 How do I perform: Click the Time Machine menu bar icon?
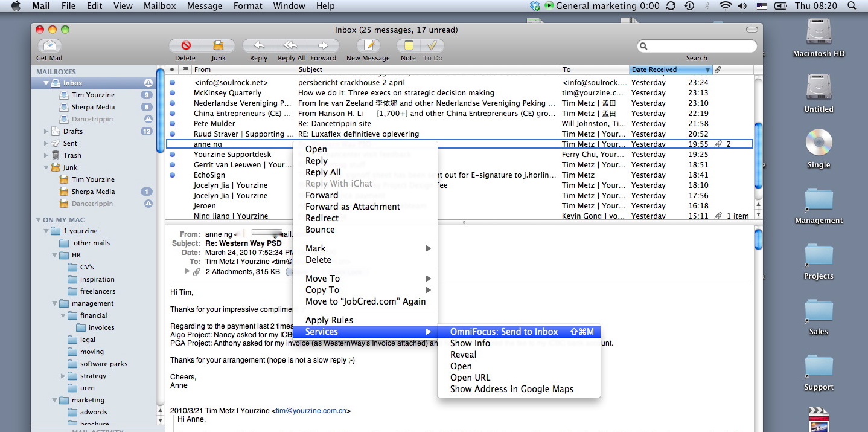click(x=689, y=6)
